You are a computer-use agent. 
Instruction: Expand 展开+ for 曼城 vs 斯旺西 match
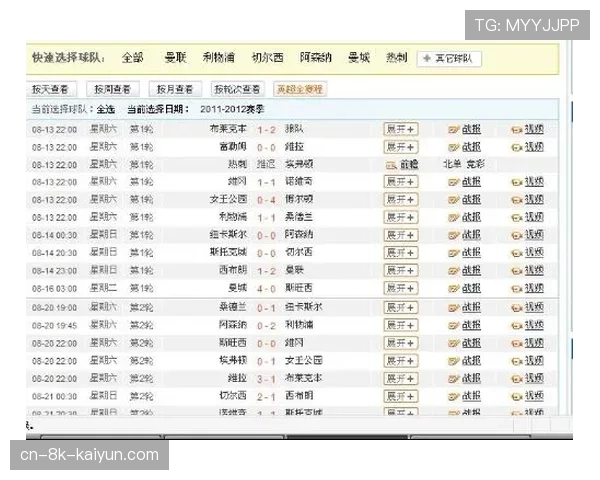point(401,288)
